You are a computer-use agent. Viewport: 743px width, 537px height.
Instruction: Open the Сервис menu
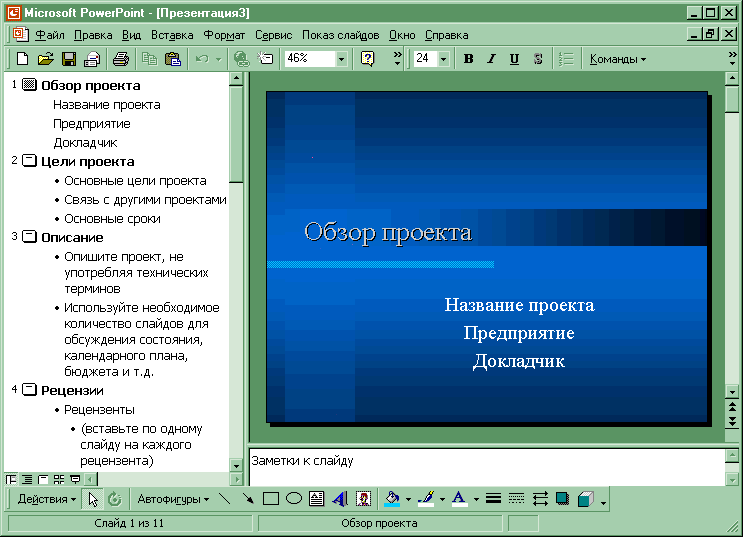[x=273, y=35]
